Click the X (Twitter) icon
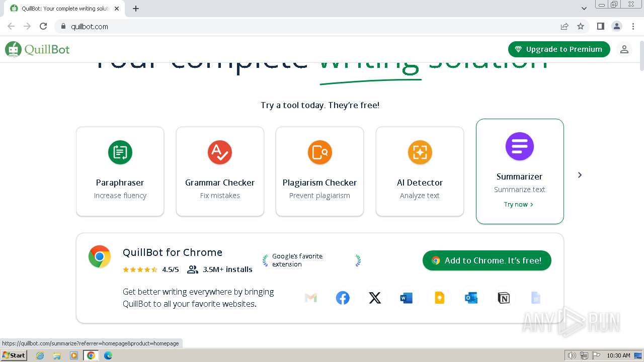Image resolution: width=644 pixels, height=362 pixels. coord(375,298)
